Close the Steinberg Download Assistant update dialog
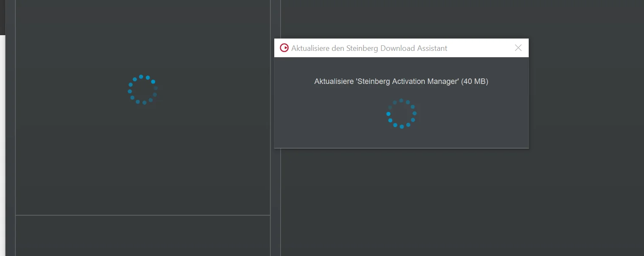The image size is (644, 256). click(x=518, y=48)
